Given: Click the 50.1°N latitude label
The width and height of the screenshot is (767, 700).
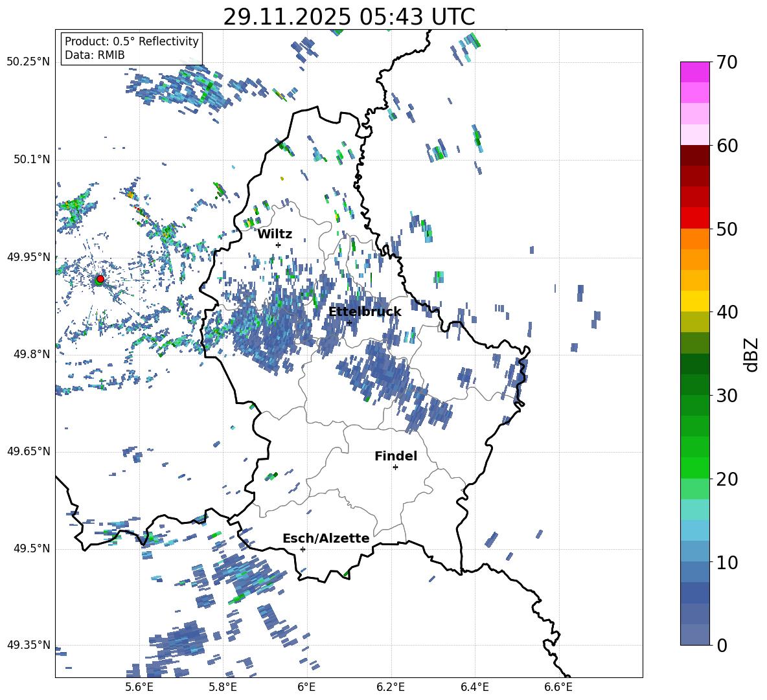Looking at the screenshot, I should coord(31,160).
